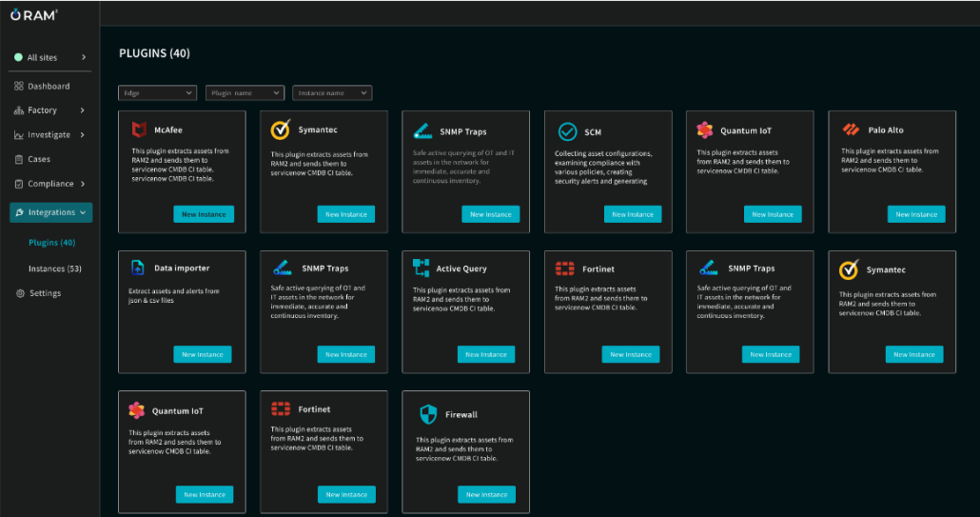Click the SCM circled checkmark icon
The height and width of the screenshot is (517, 980).
pyautogui.click(x=567, y=132)
